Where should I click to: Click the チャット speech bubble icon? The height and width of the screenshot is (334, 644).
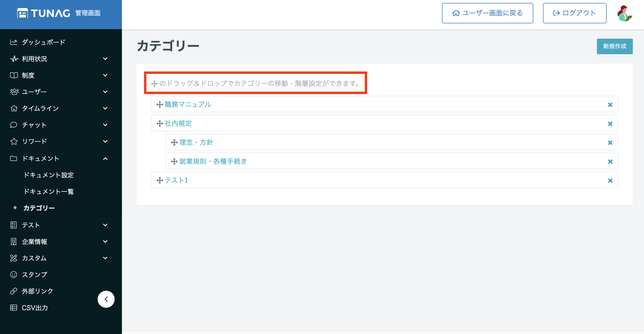tap(14, 125)
